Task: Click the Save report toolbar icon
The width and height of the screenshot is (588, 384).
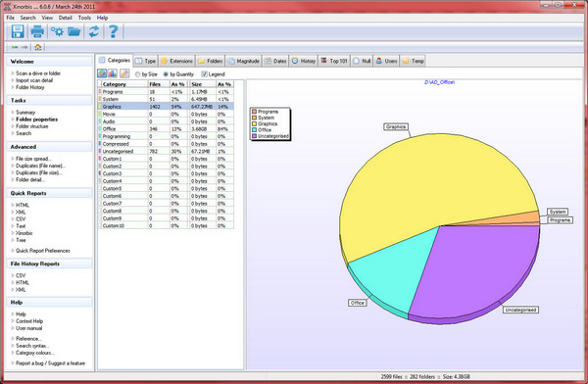Action: pos(18,31)
